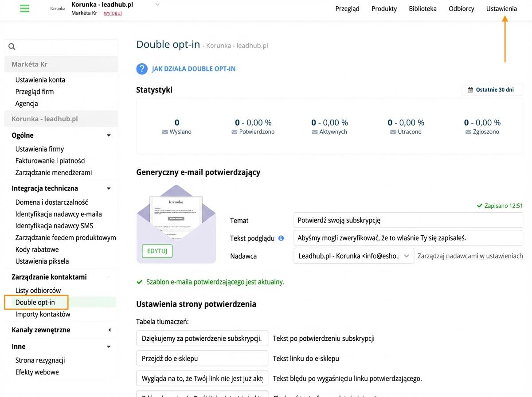This screenshot has width=532, height=397.
Task: Click the sidebar search field
Action: [x=61, y=47]
